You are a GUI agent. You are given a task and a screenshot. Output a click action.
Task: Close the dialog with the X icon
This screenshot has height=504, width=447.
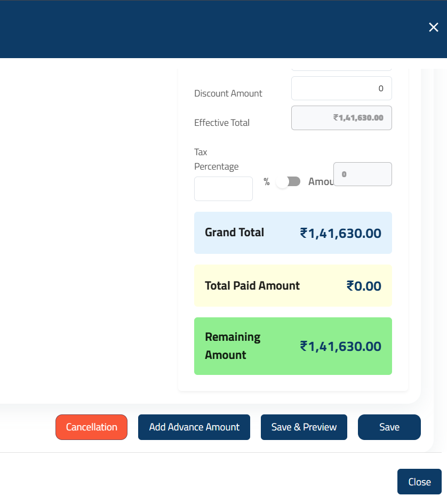click(434, 27)
